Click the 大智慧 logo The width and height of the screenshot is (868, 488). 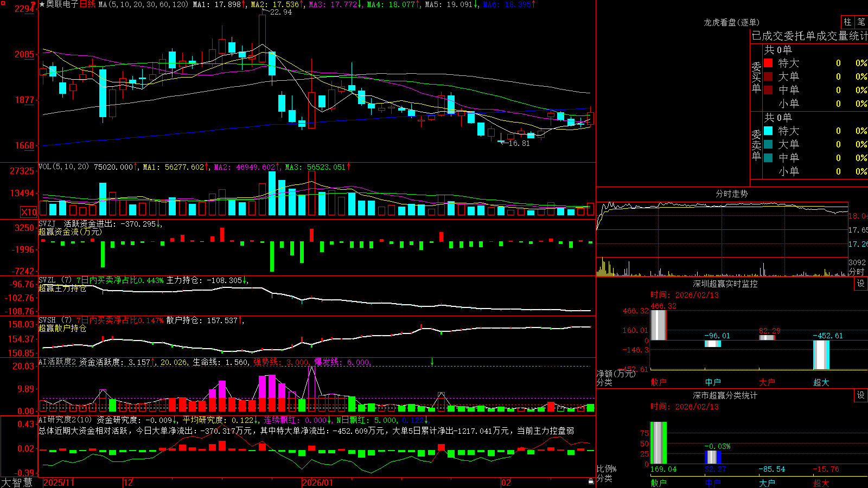17,483
